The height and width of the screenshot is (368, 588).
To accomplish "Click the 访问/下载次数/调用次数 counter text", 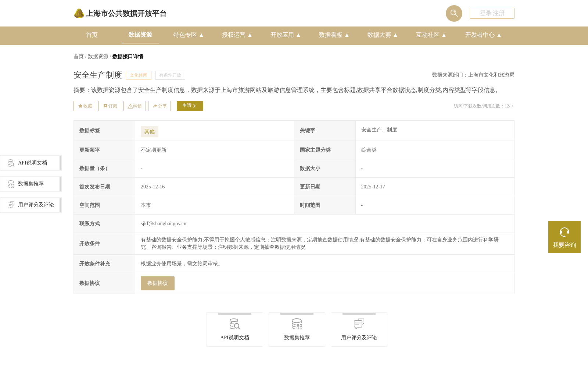I will pyautogui.click(x=484, y=106).
